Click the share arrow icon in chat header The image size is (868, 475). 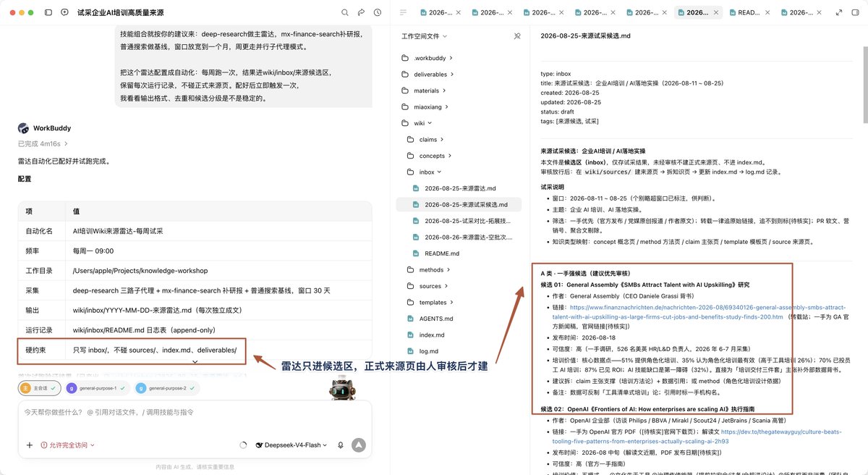362,12
